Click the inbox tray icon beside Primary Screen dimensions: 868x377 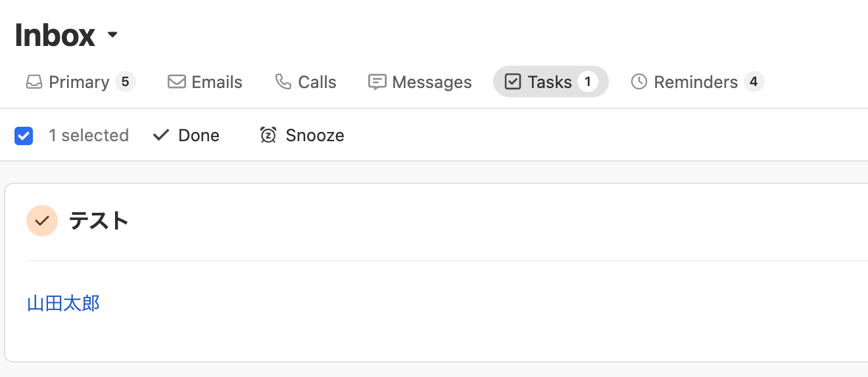(34, 82)
